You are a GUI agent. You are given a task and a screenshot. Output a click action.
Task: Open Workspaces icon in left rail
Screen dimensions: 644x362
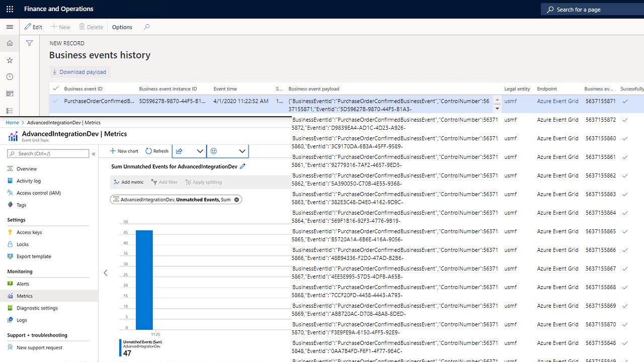(x=10, y=94)
